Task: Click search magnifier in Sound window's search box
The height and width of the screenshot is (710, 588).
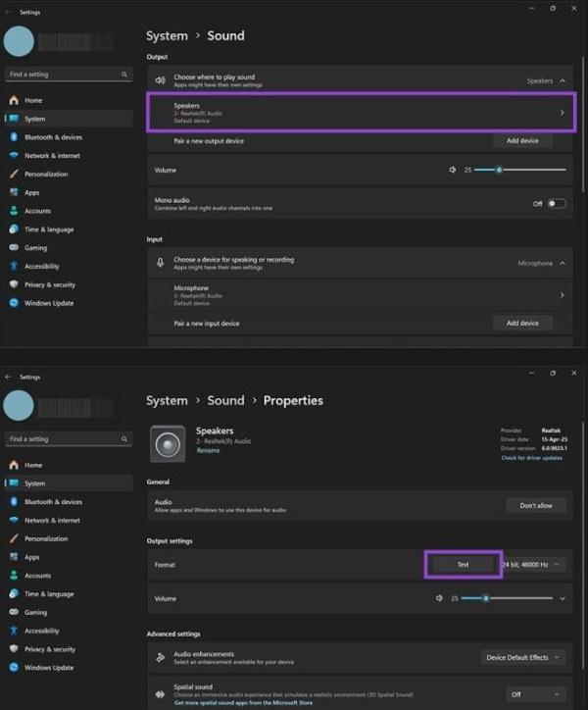Action: pos(123,75)
